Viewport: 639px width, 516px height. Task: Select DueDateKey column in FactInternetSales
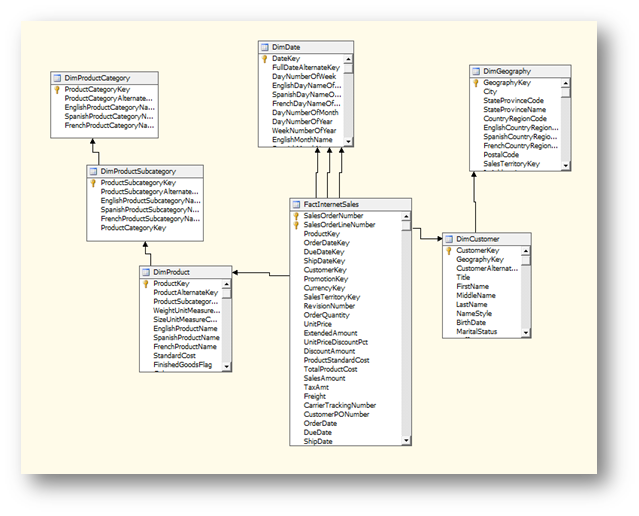click(324, 252)
